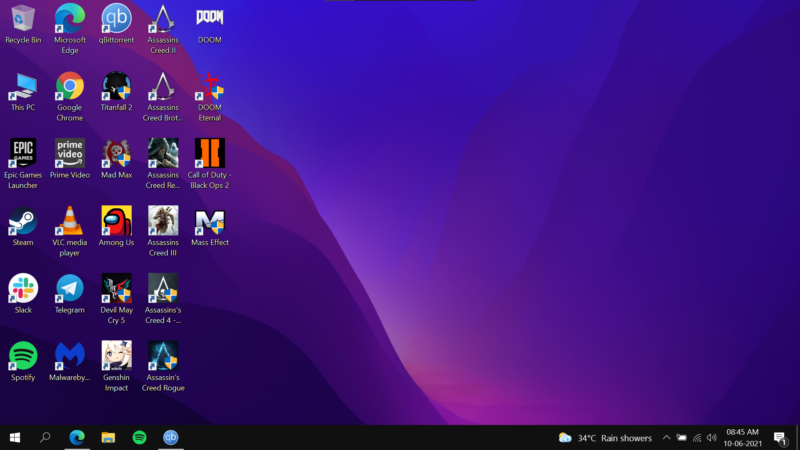This screenshot has height=450, width=800.
Task: Select the Spotify desktop shortcut
Action: pos(23,362)
